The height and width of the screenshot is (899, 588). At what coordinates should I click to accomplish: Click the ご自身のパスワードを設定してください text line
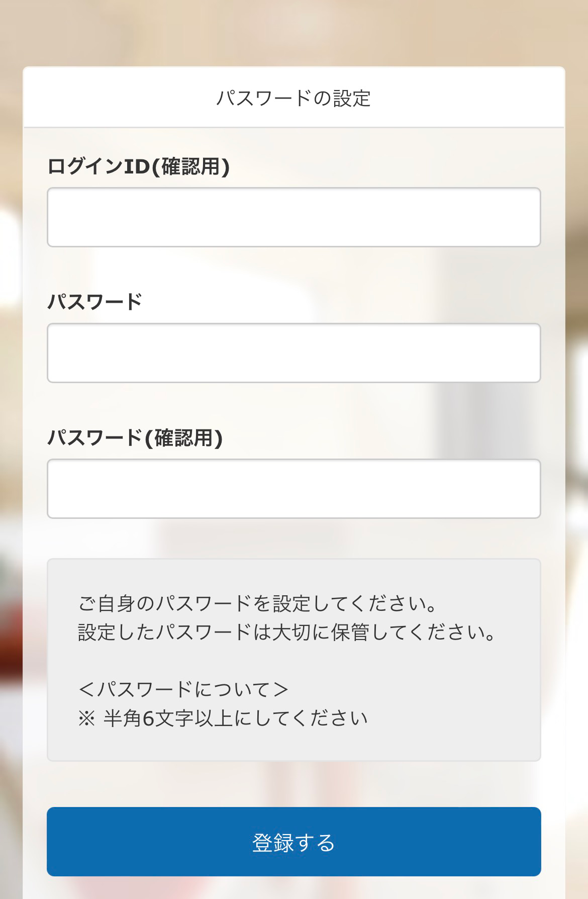(x=257, y=603)
